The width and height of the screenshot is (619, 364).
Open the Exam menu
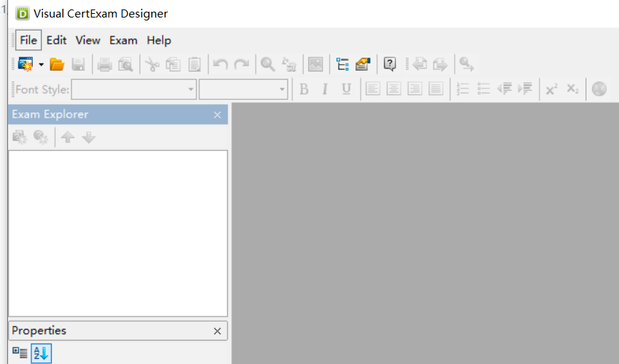[123, 40]
